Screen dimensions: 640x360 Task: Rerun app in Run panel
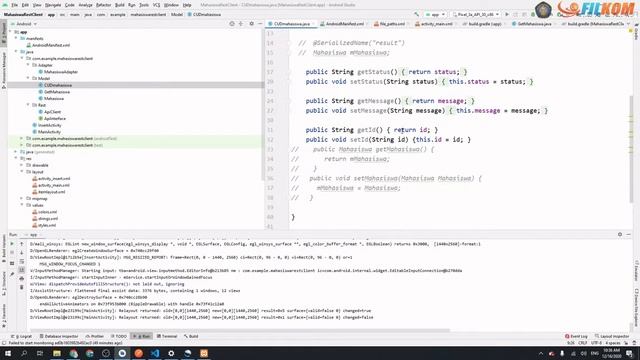click(12, 244)
